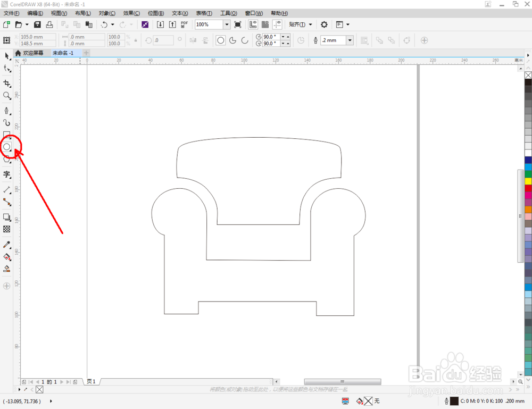Viewport: 532px width, 409px height.
Task: Open the outline width dropdown
Action: point(350,40)
